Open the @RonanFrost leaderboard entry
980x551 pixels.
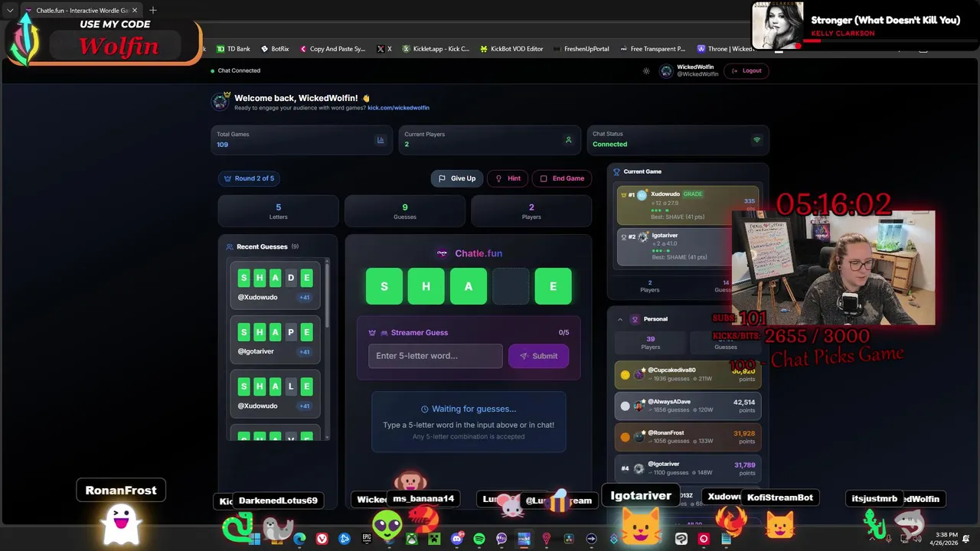coord(688,437)
